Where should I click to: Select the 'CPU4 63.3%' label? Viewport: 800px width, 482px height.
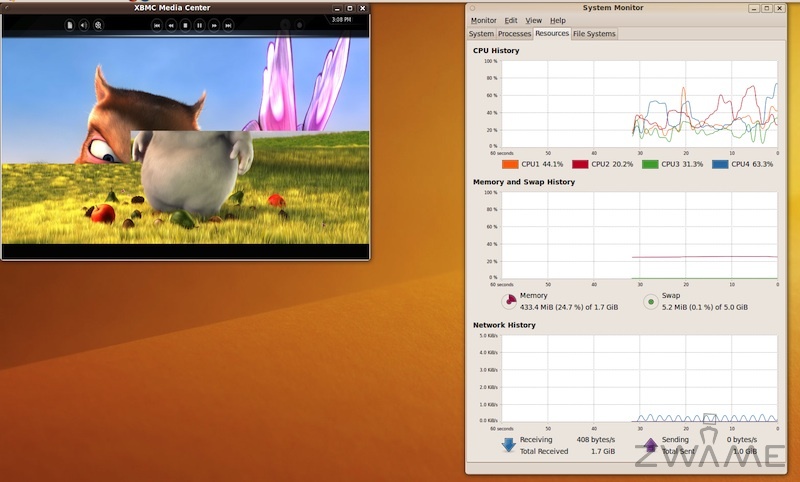[x=752, y=164]
